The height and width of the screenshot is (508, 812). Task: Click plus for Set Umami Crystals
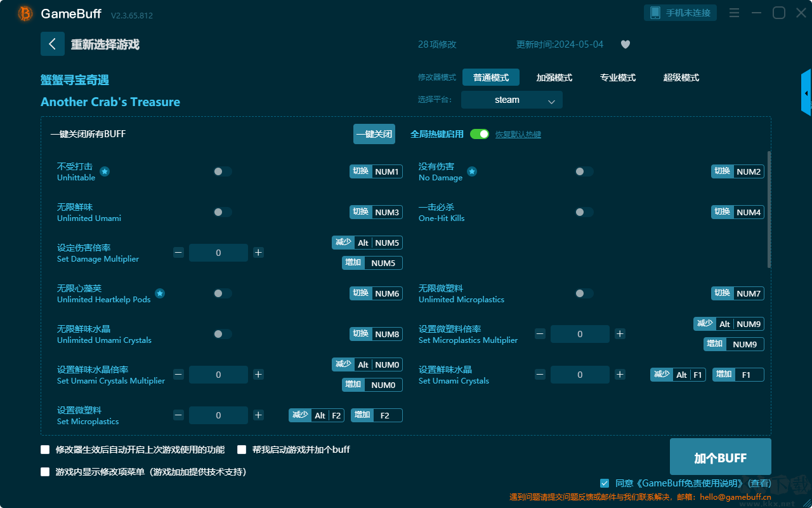click(x=620, y=375)
